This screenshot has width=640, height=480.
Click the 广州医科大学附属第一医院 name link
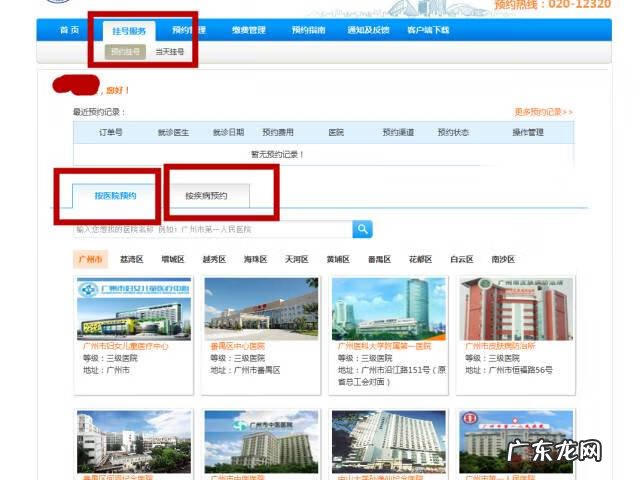click(x=384, y=346)
